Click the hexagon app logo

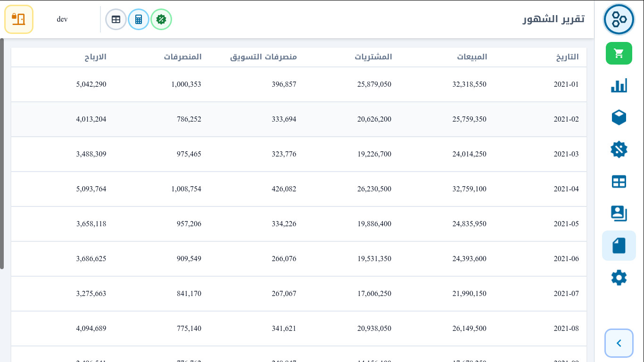coord(619,19)
